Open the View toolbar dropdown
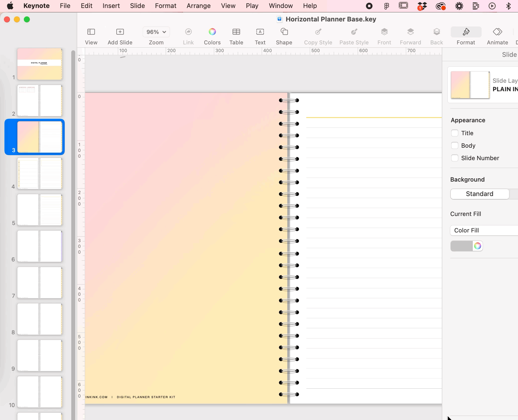Image resolution: width=518 pixels, height=420 pixels. pyautogui.click(x=91, y=32)
